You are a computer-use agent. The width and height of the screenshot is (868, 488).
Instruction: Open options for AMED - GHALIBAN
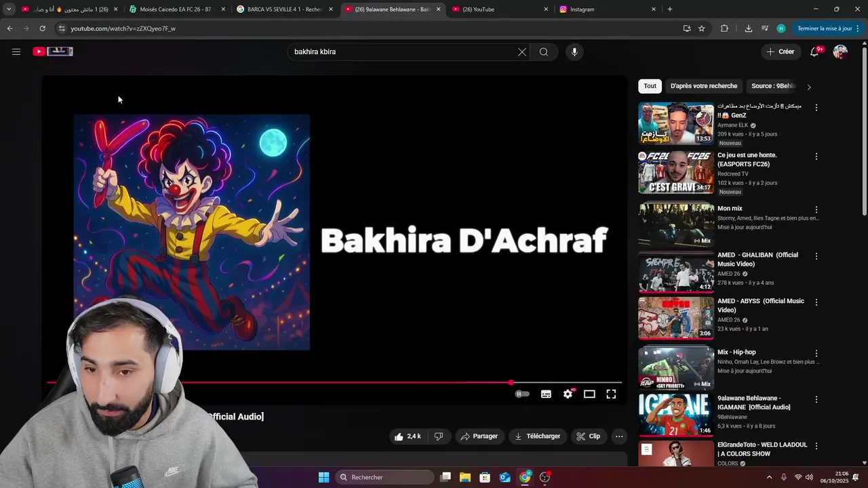click(816, 256)
